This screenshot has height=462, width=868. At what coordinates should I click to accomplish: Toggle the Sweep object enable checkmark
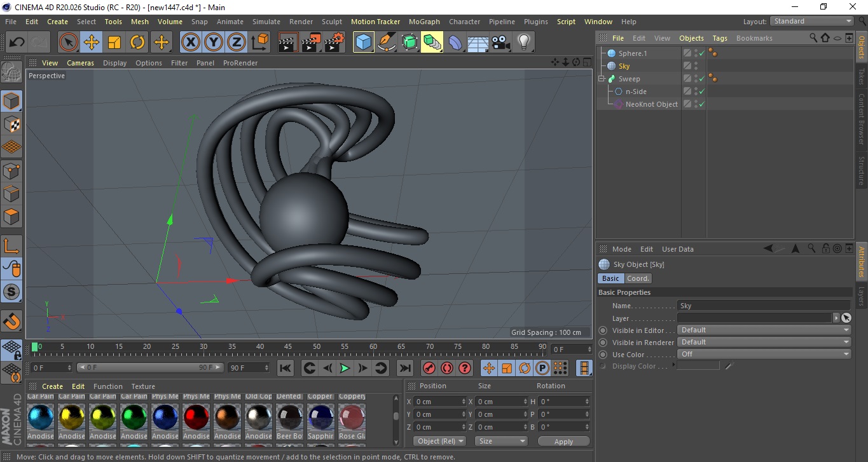(702, 79)
